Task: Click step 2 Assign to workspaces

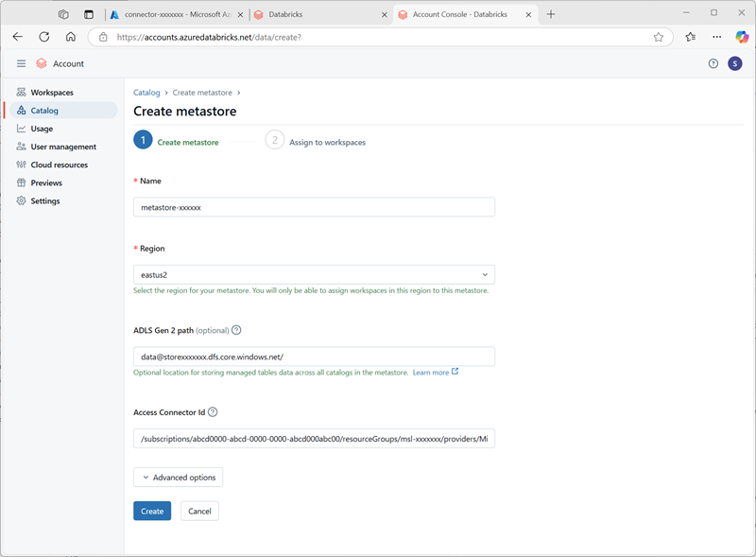Action: (316, 141)
